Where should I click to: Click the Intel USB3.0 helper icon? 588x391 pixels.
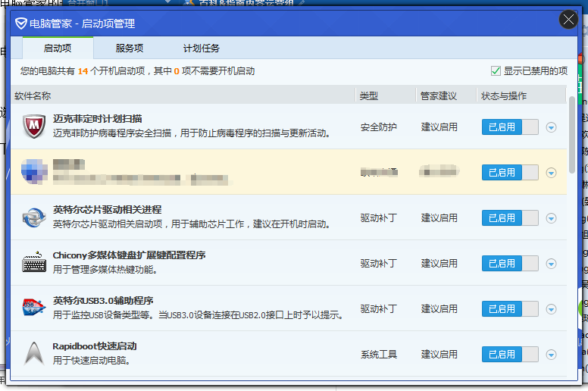click(x=34, y=308)
